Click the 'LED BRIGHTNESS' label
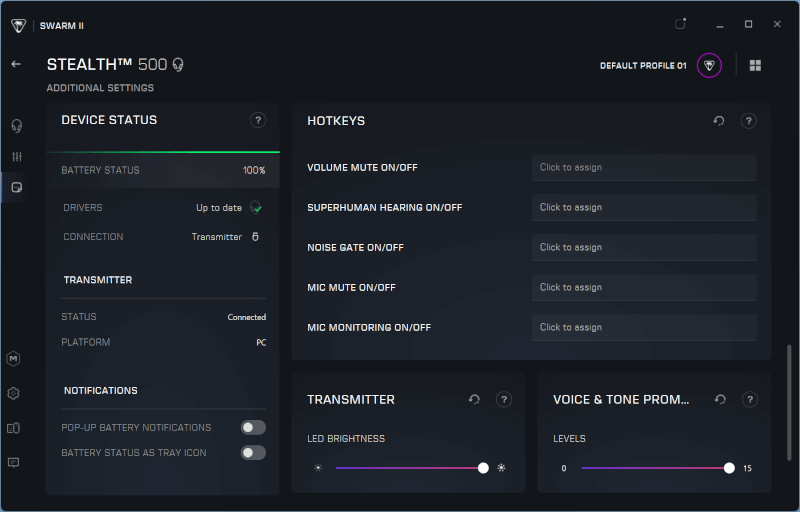This screenshot has width=800, height=512. coord(346,439)
